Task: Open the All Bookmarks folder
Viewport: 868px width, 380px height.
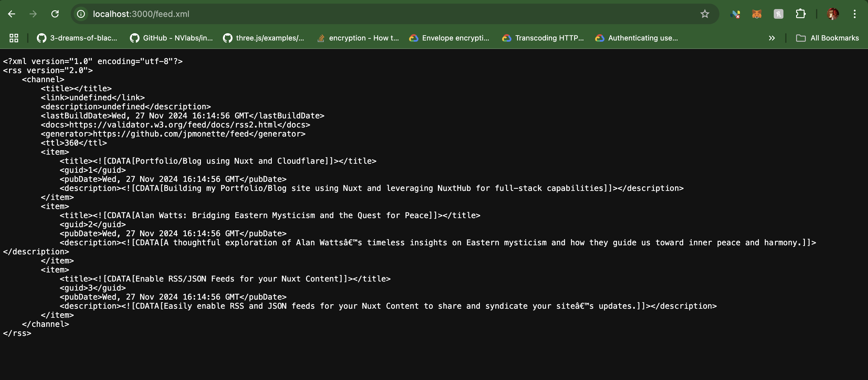Action: (828, 38)
